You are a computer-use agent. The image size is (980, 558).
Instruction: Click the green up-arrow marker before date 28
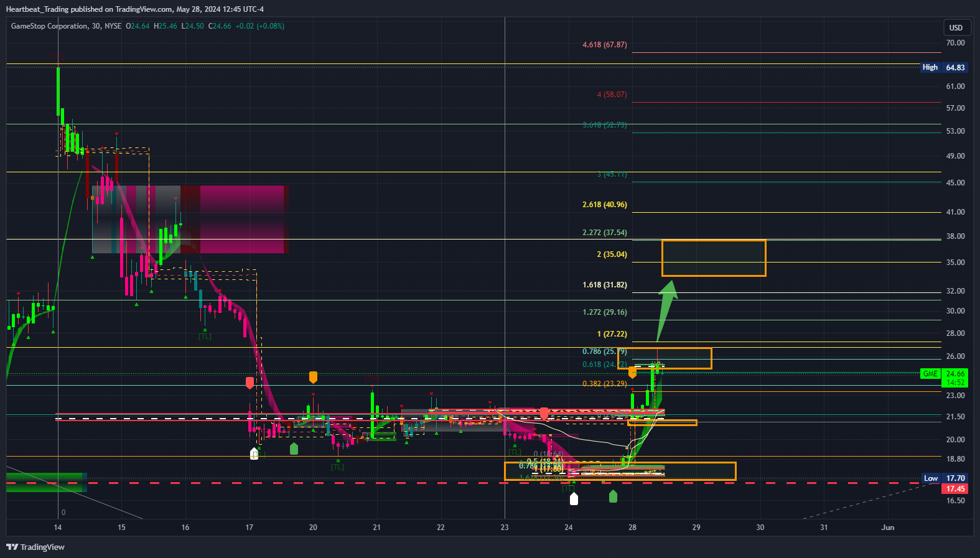(x=613, y=496)
